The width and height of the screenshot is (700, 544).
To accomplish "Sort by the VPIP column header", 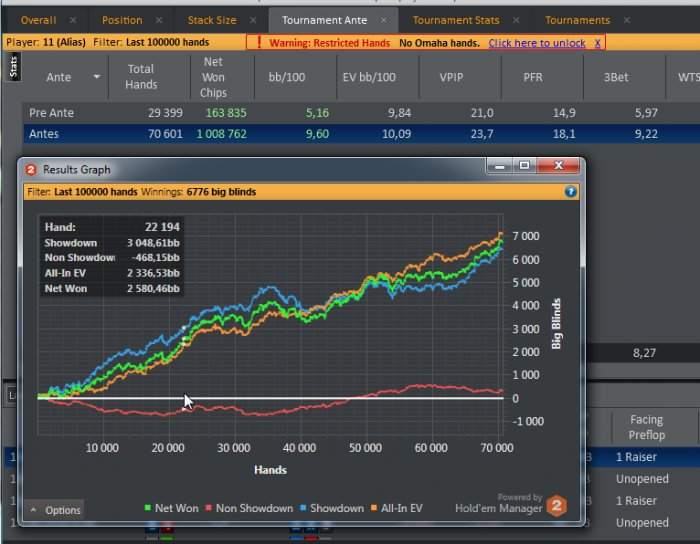I will pyautogui.click(x=451, y=77).
